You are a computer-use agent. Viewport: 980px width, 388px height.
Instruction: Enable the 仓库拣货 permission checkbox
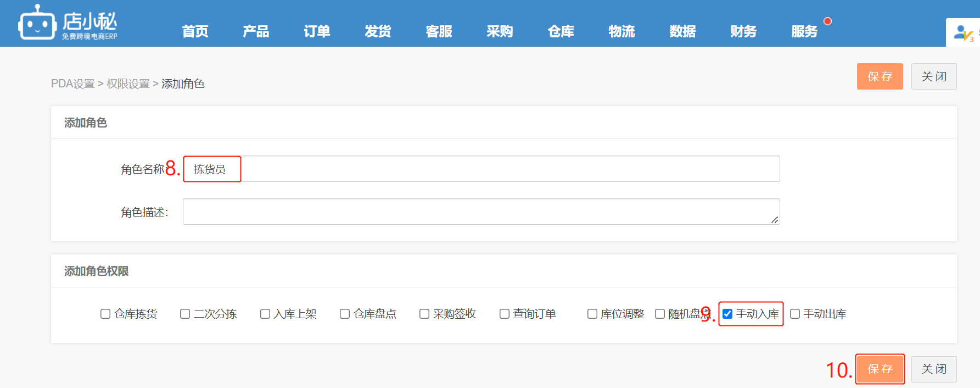[x=105, y=314]
